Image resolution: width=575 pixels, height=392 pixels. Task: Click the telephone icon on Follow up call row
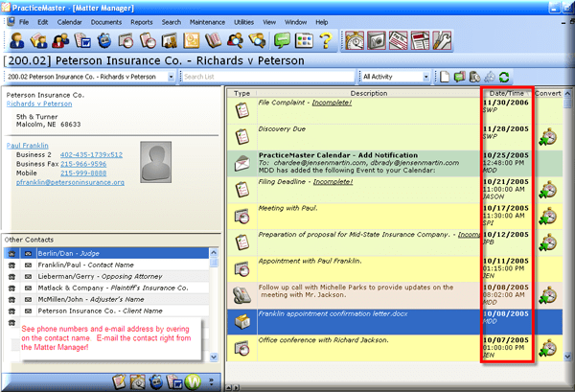point(242,295)
